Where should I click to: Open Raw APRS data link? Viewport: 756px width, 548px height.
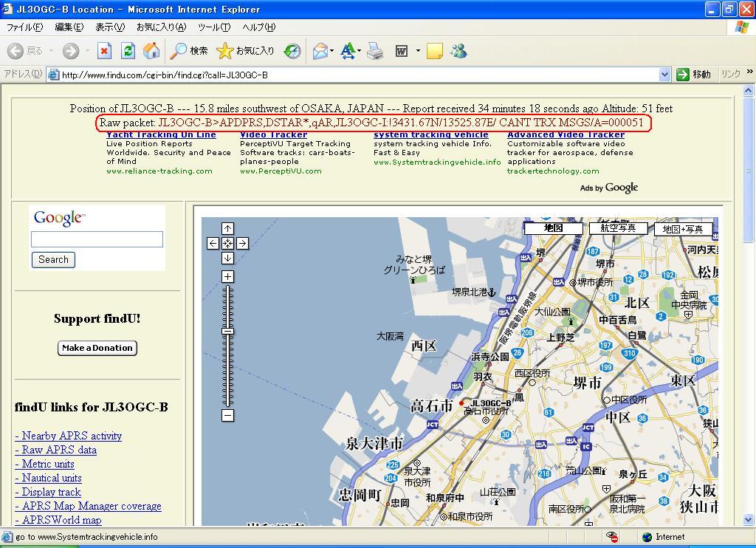pyautogui.click(x=56, y=450)
